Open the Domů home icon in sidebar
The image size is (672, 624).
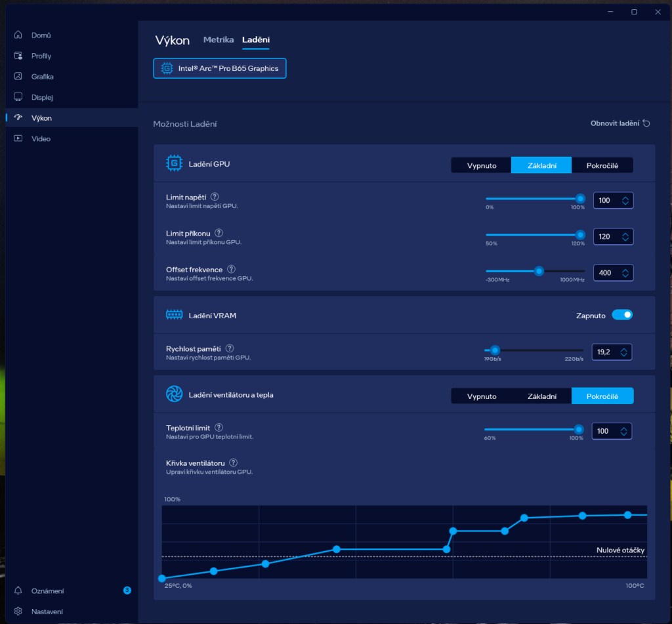[18, 35]
